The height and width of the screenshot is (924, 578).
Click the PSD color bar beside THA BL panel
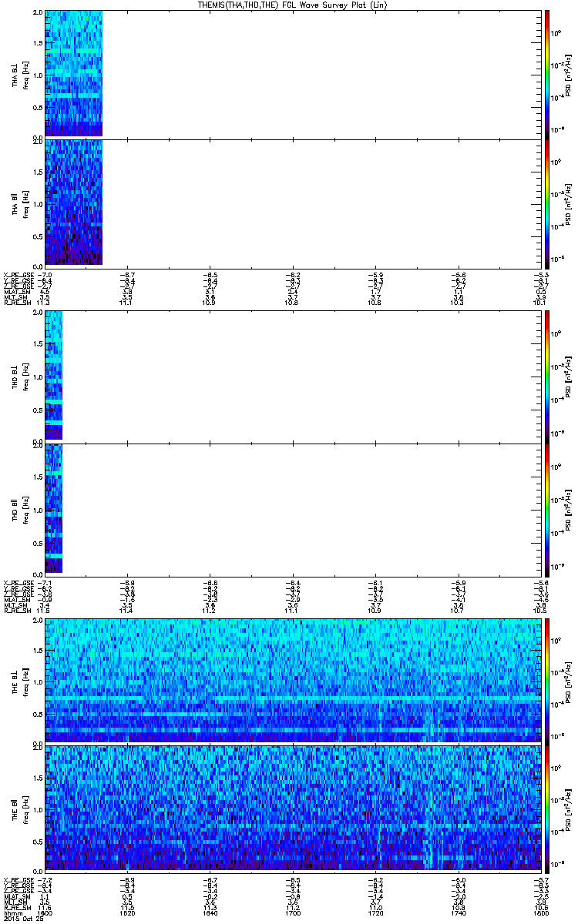[547, 74]
